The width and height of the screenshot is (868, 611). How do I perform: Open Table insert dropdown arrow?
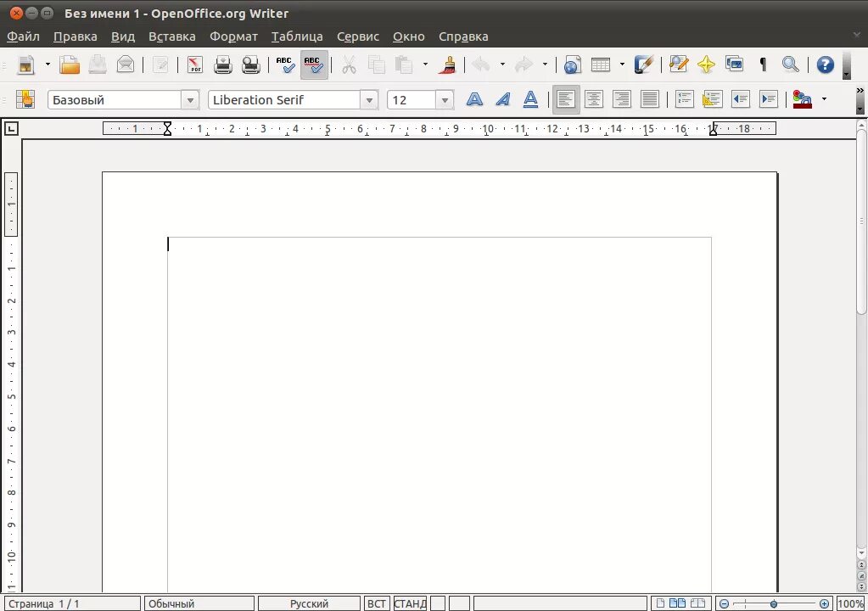[x=622, y=64]
